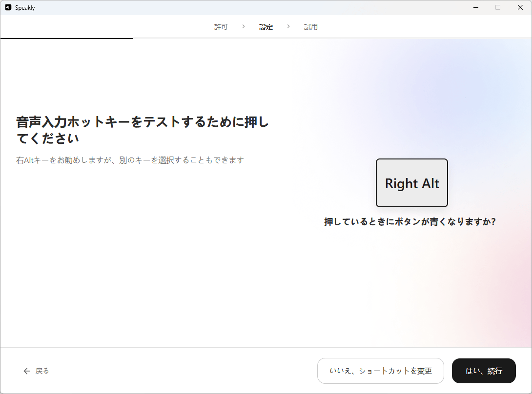
Task: Click the back arrow icon
Action: coord(27,371)
